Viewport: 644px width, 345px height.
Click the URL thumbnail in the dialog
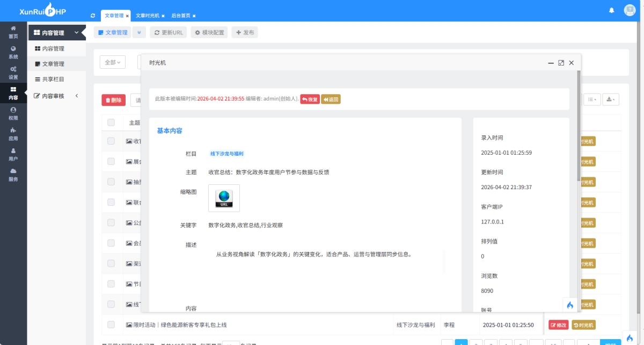click(223, 198)
